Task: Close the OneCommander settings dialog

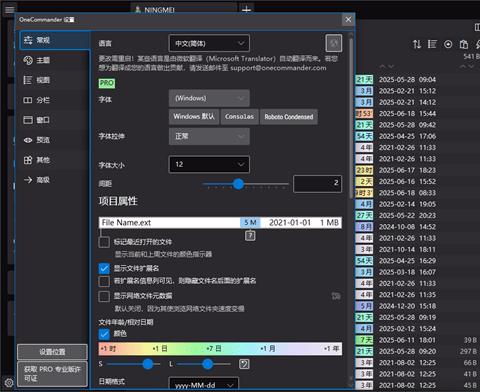Action: (x=348, y=20)
